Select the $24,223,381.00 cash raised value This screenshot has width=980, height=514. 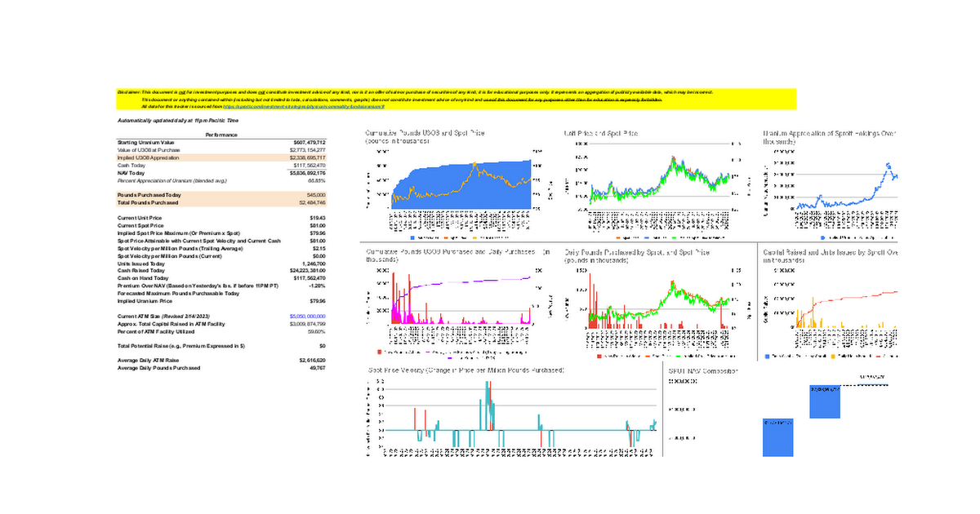click(x=309, y=272)
